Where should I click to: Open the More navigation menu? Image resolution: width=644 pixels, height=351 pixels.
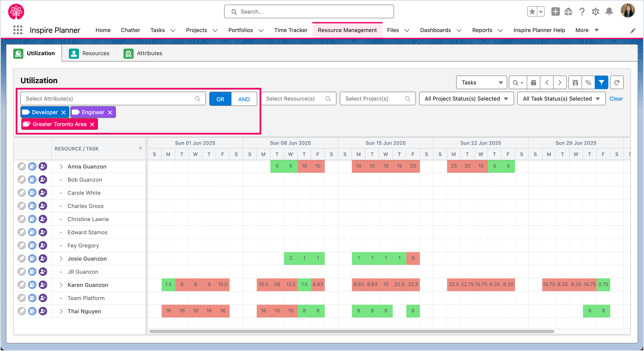coord(587,30)
